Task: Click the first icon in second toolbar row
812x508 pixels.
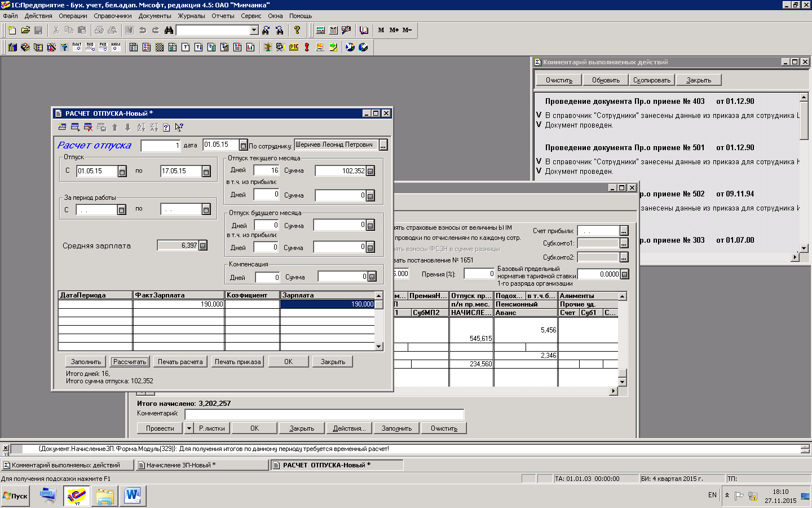Action: [x=12, y=47]
